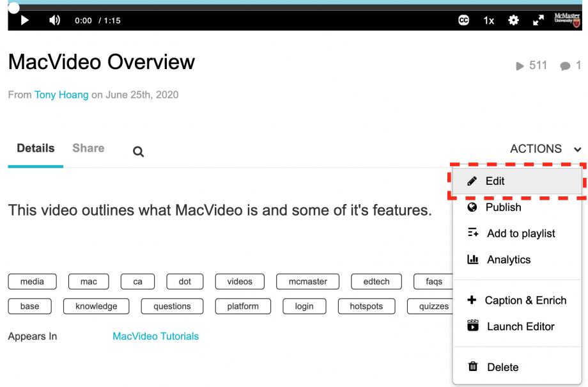Choose Delete from the Actions menu
This screenshot has height=387, width=588.
tap(517, 367)
